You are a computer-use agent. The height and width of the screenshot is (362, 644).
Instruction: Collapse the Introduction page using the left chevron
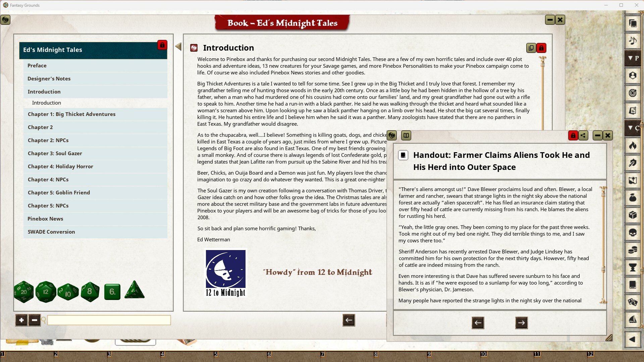(x=178, y=47)
